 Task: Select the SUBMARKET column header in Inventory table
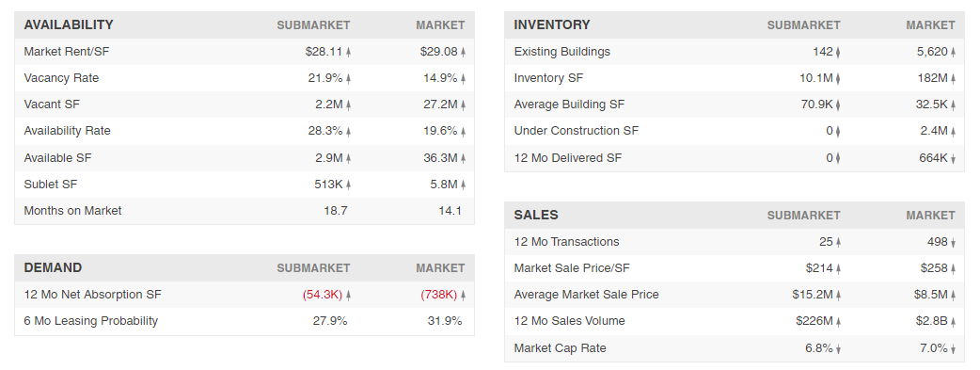point(804,25)
